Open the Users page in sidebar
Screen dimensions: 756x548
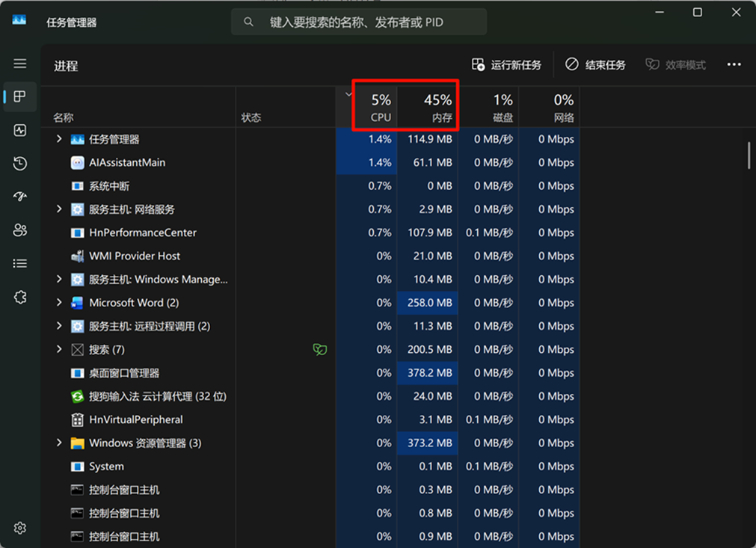[x=20, y=230]
